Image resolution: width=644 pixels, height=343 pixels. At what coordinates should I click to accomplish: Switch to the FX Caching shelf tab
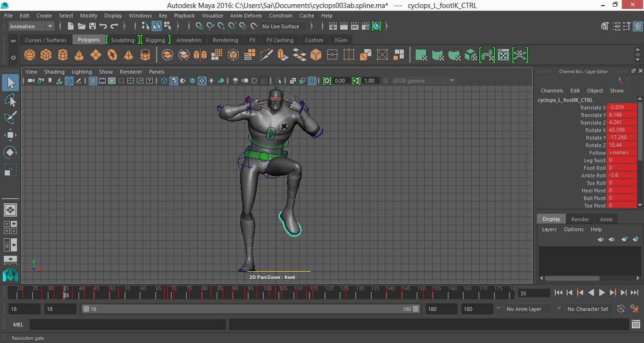click(280, 40)
